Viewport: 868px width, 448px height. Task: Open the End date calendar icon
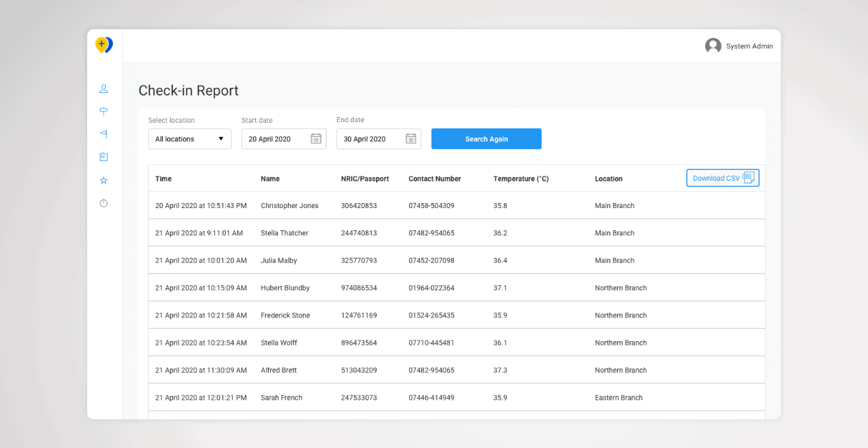click(x=410, y=139)
